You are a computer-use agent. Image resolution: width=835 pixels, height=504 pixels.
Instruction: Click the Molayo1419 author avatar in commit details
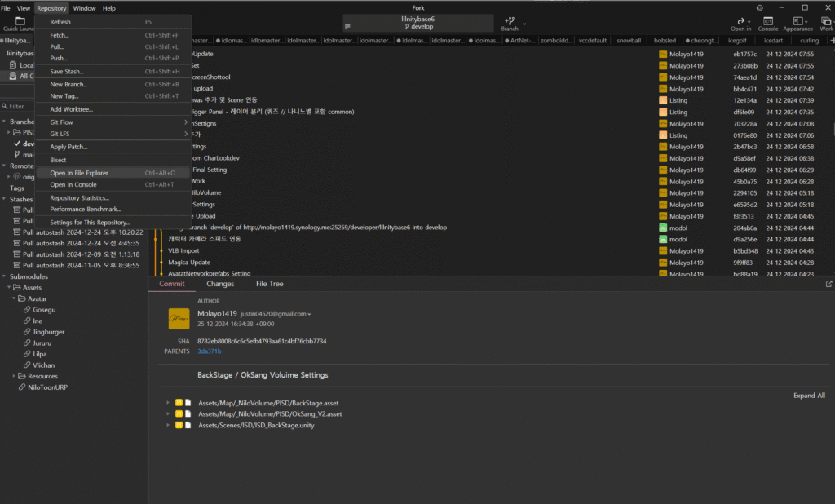pos(179,318)
